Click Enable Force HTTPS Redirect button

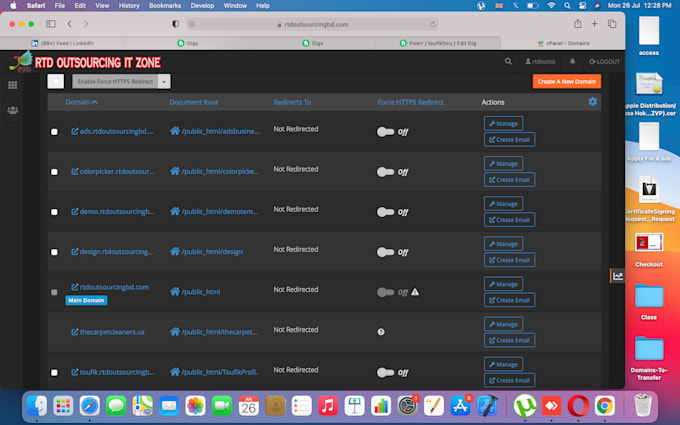click(115, 82)
